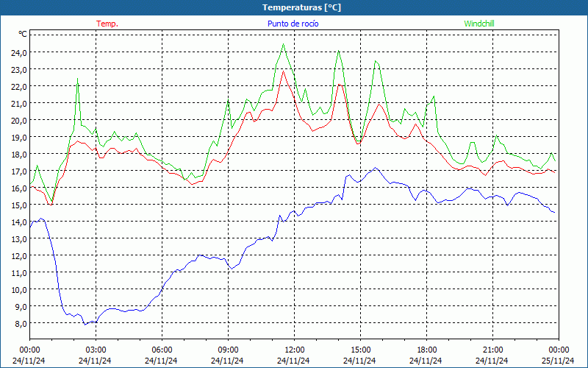This screenshot has width=588, height=368.
Task: Click the 23,0 y-axis value
Action: point(19,69)
